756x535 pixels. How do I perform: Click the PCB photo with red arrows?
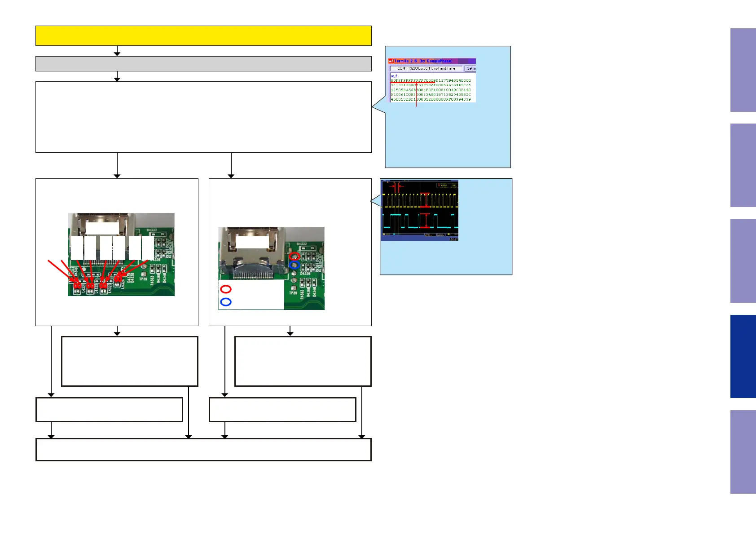pyautogui.click(x=121, y=254)
